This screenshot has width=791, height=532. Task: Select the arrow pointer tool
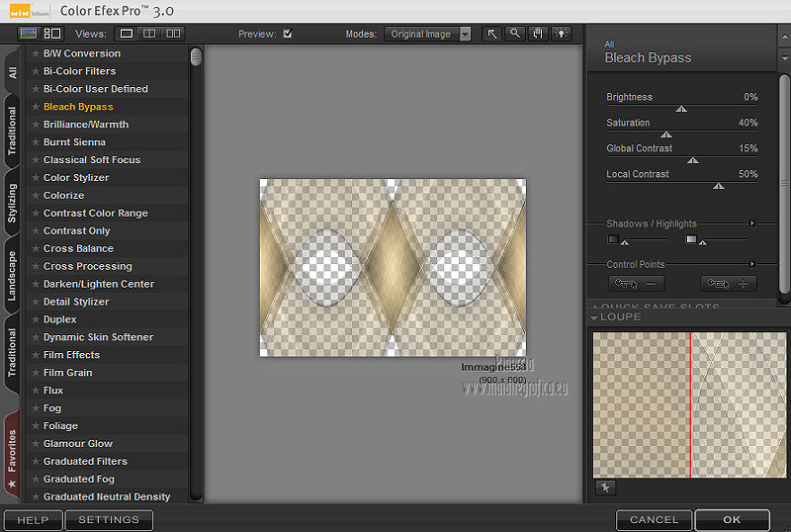(491, 34)
